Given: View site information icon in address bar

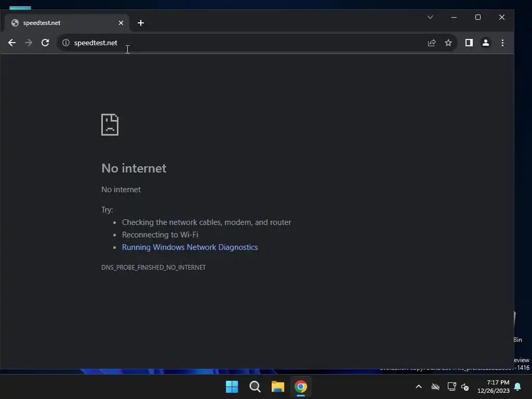Looking at the screenshot, I should tap(66, 43).
